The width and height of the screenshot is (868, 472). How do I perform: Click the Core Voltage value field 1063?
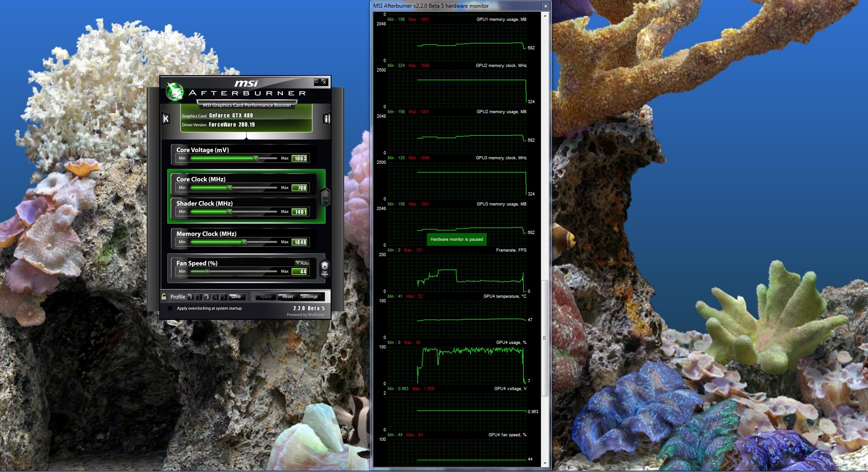[x=300, y=158]
